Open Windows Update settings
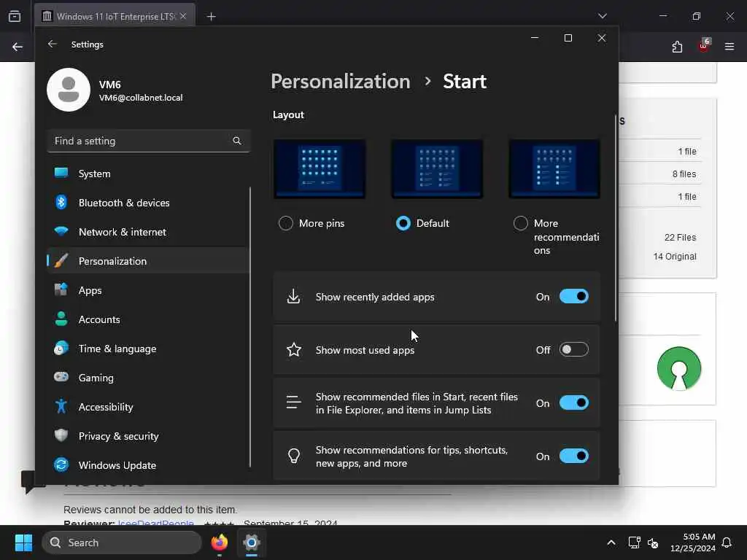 pyautogui.click(x=149, y=465)
